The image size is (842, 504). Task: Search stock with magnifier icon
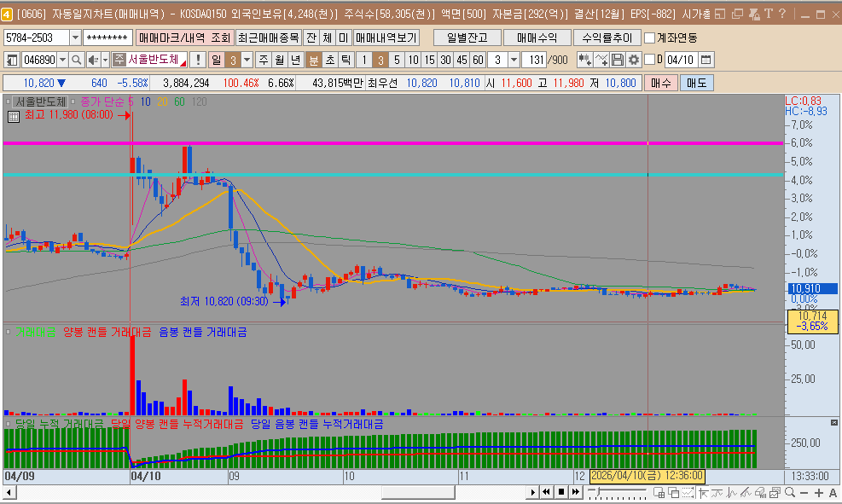click(x=77, y=60)
